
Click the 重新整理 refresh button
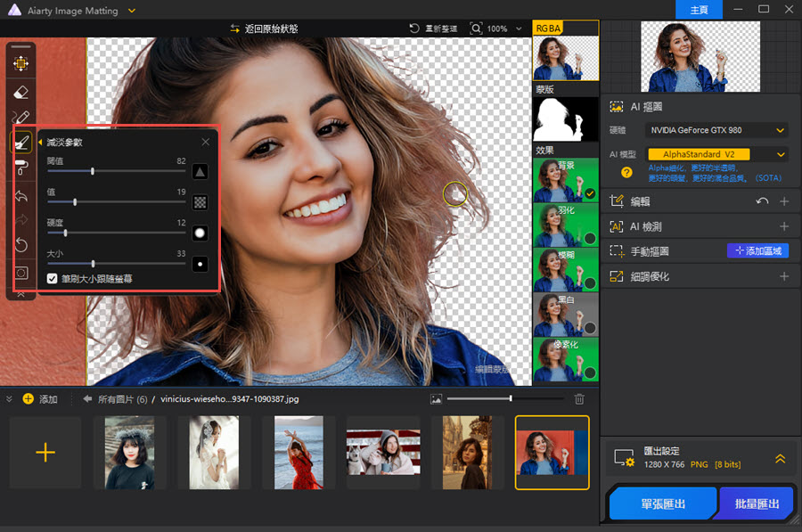click(x=434, y=29)
